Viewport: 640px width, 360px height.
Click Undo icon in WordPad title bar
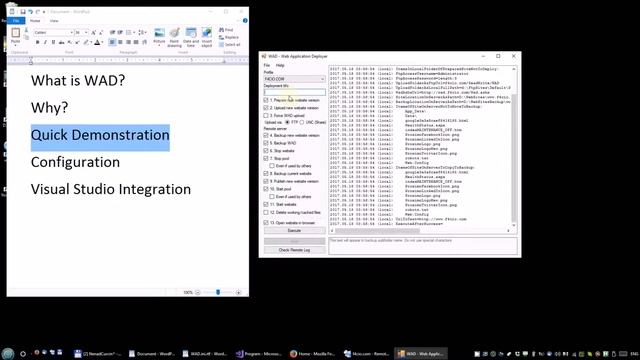30,12
